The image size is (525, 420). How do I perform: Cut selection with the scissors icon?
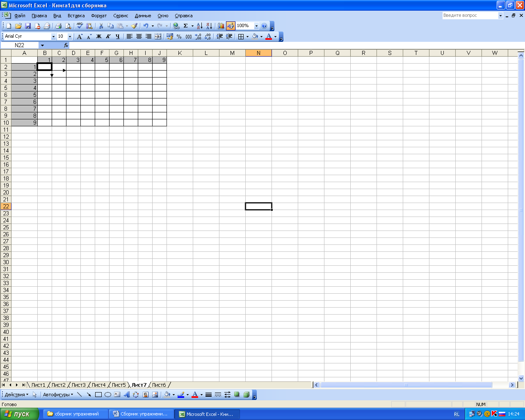coord(101,26)
